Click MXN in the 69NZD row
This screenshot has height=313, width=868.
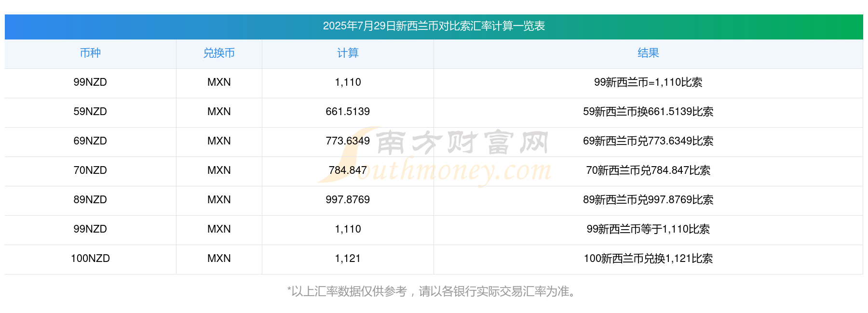(219, 141)
